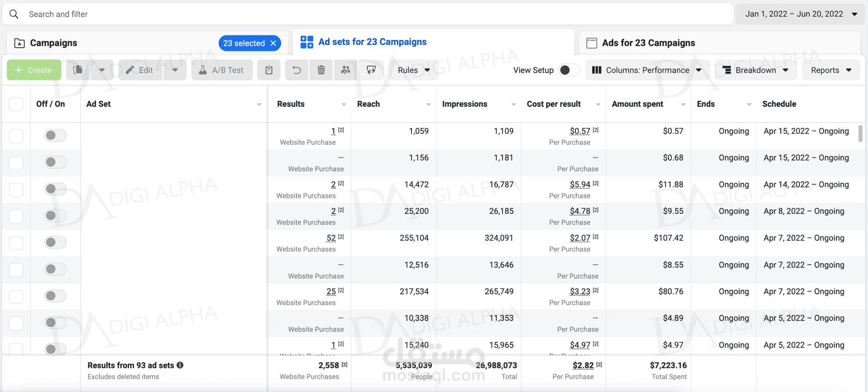The width and height of the screenshot is (868, 392).
Task: Toggle the View Setup switch
Action: pyautogui.click(x=569, y=70)
